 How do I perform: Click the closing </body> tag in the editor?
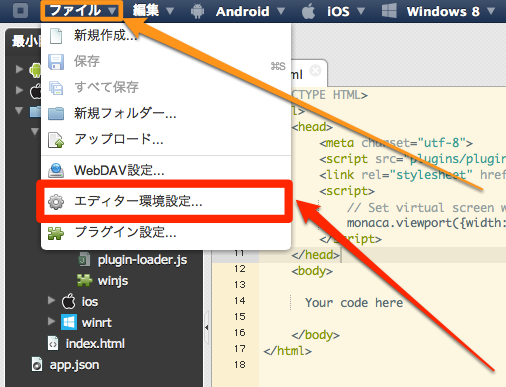pyautogui.click(x=316, y=335)
